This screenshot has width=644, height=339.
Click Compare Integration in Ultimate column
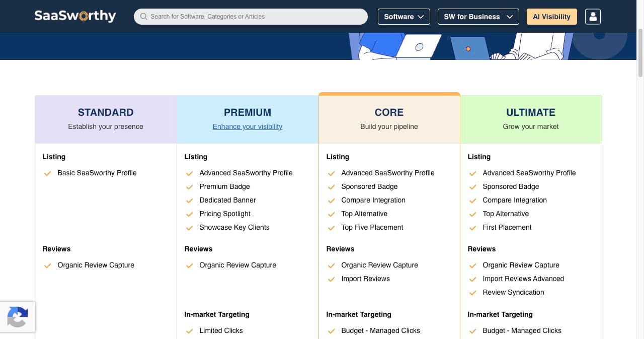click(515, 200)
